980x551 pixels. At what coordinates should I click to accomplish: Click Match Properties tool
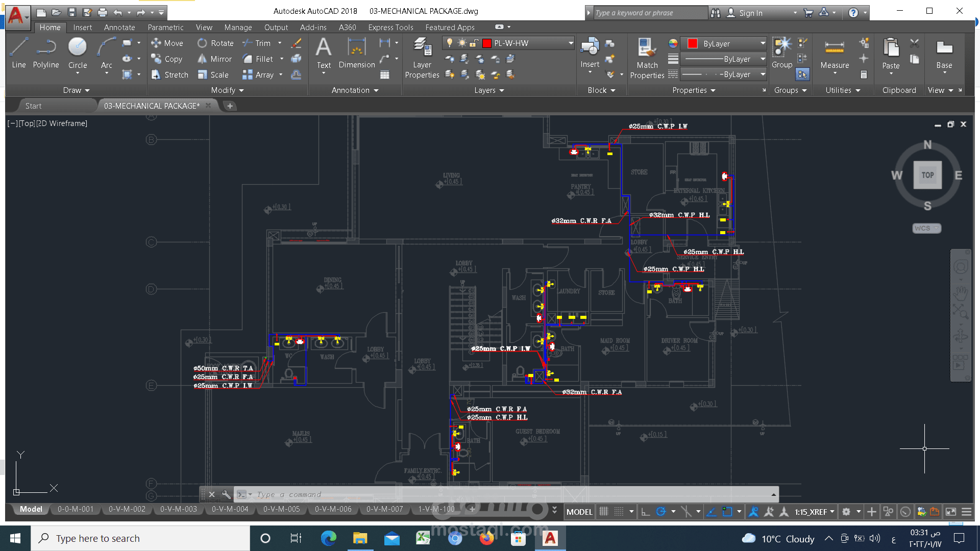(x=647, y=58)
